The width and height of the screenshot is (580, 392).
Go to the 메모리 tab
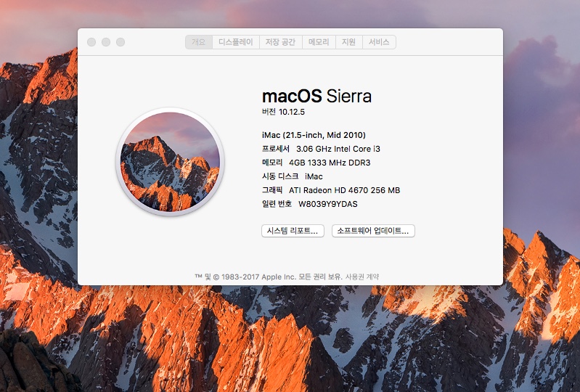coord(319,42)
